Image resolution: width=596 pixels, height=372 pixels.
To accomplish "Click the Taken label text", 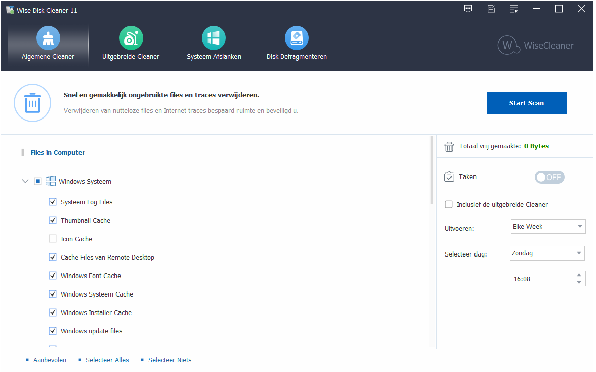I will tap(468, 177).
